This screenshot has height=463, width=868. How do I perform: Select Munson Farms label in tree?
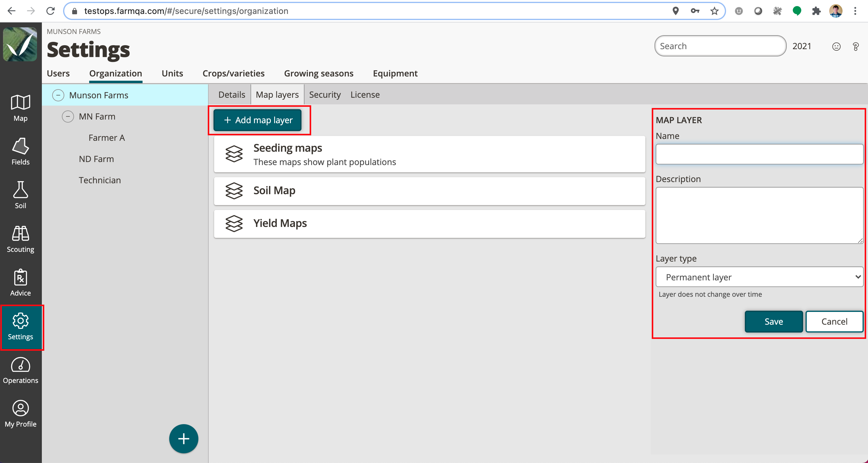[x=99, y=95]
